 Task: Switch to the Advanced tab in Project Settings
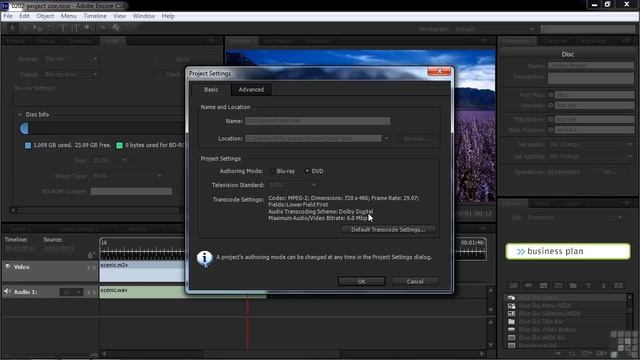pyautogui.click(x=251, y=89)
